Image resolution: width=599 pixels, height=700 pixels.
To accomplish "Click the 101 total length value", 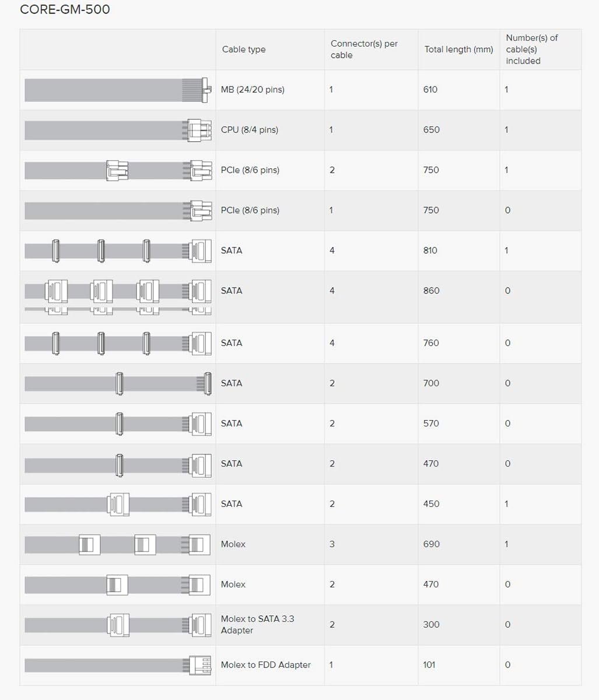I will click(429, 665).
